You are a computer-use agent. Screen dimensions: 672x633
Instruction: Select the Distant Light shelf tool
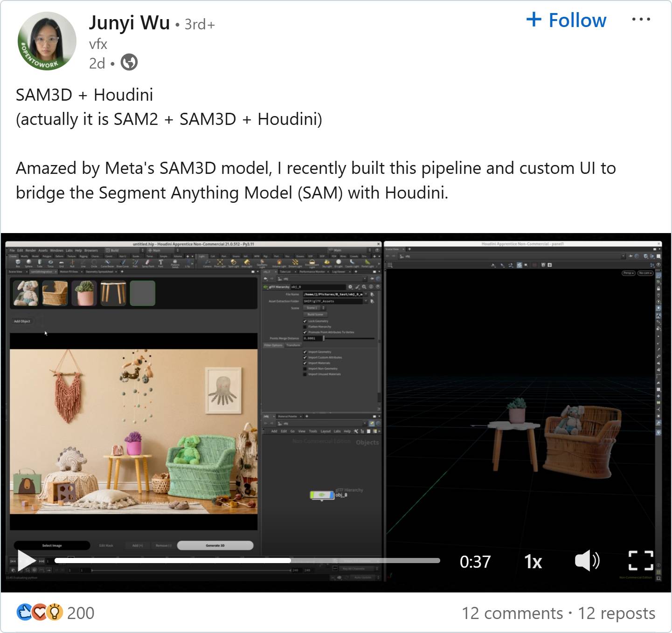[x=295, y=263]
